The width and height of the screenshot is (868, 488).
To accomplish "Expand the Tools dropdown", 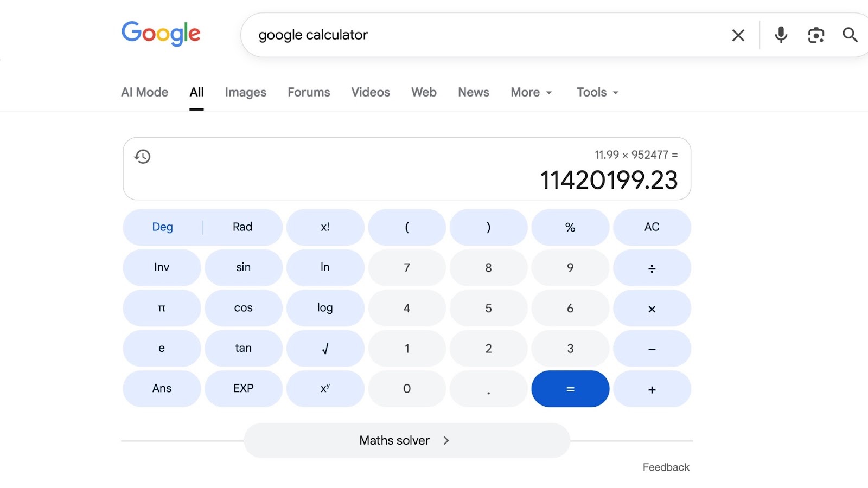I will tap(596, 92).
